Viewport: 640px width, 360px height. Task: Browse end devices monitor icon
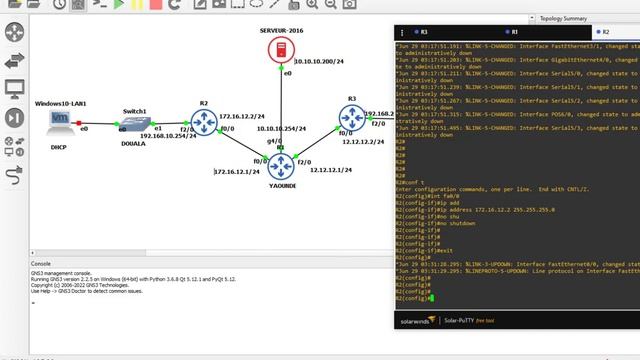point(14,89)
